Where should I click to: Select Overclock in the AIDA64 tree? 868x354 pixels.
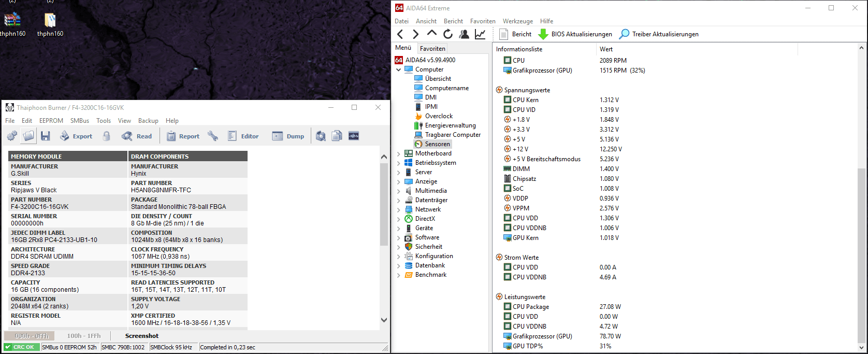pos(433,116)
